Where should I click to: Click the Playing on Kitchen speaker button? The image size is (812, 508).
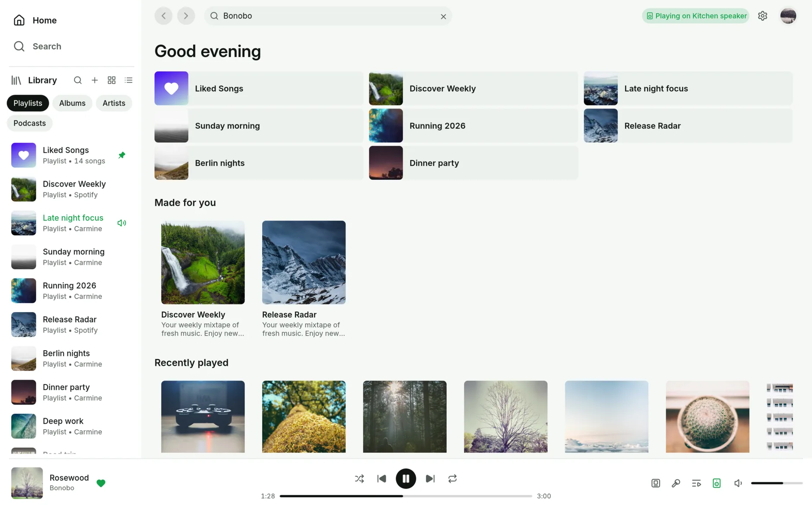coord(696,16)
